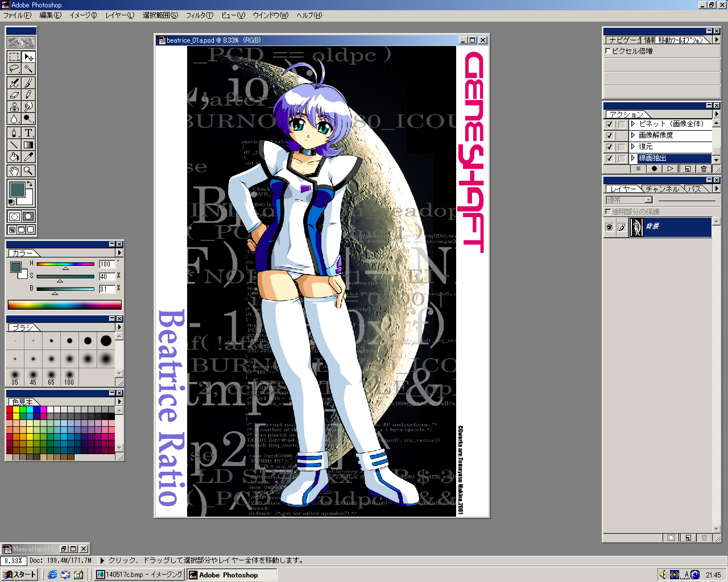Click the zoom percentage field 8.33%
The width and height of the screenshot is (728, 582).
click(13, 560)
